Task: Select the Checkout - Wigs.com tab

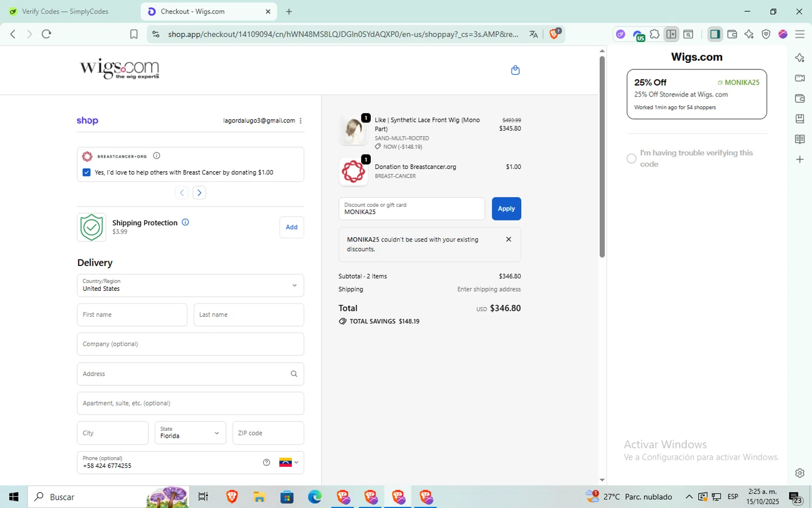Action: (x=209, y=11)
